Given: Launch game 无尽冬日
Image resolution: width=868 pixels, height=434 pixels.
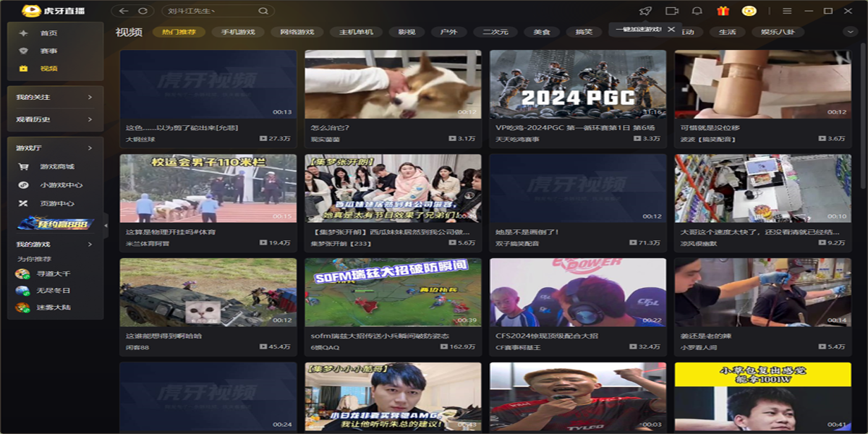Looking at the screenshot, I should (55, 290).
